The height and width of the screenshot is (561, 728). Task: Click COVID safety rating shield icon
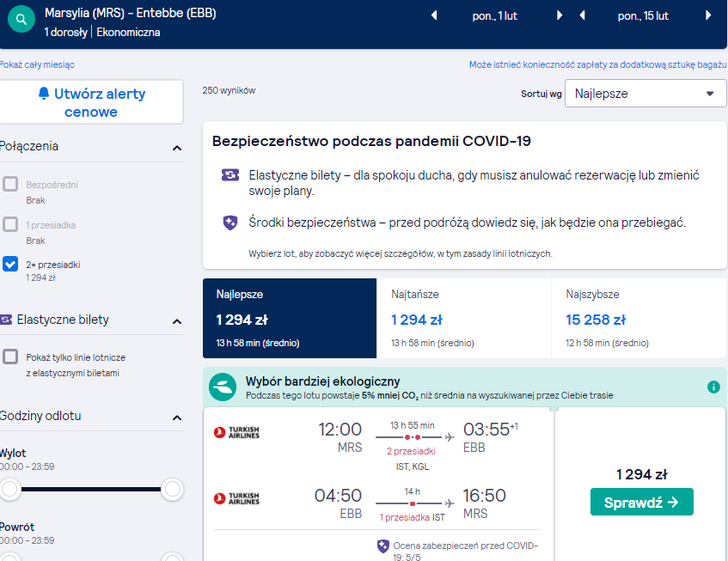click(x=383, y=546)
